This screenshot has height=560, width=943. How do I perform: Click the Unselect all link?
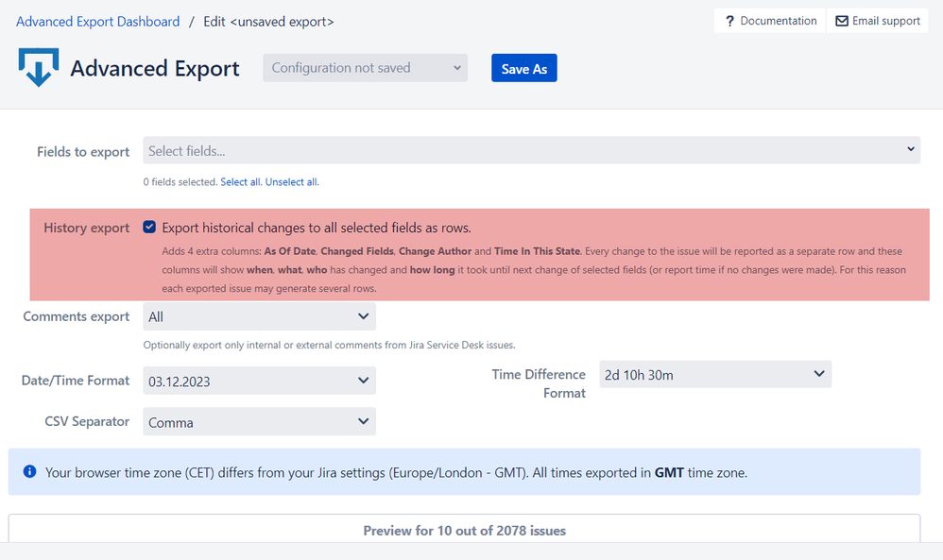pos(291,181)
